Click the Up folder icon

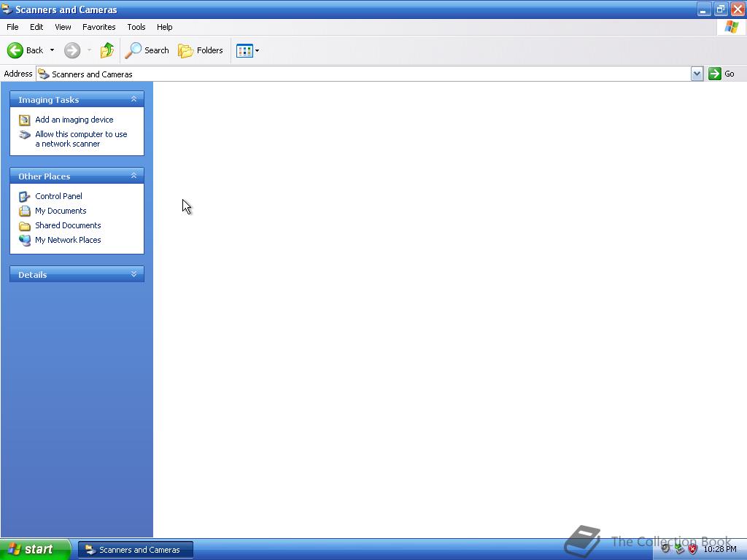tap(107, 50)
